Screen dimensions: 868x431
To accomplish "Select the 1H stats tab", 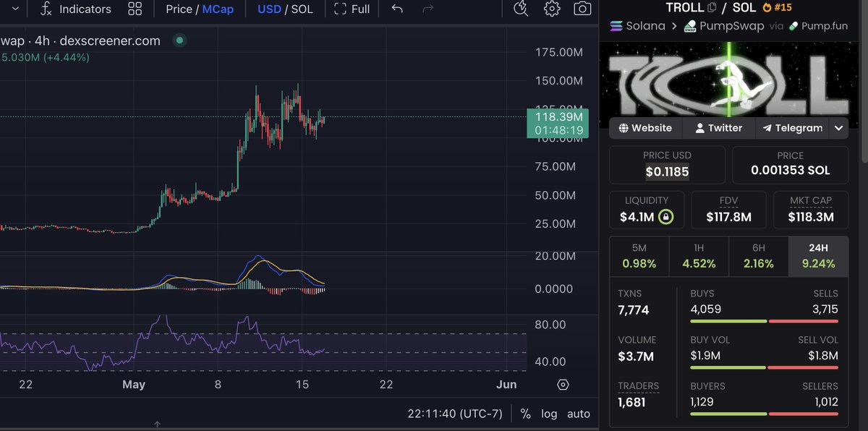I will (699, 256).
